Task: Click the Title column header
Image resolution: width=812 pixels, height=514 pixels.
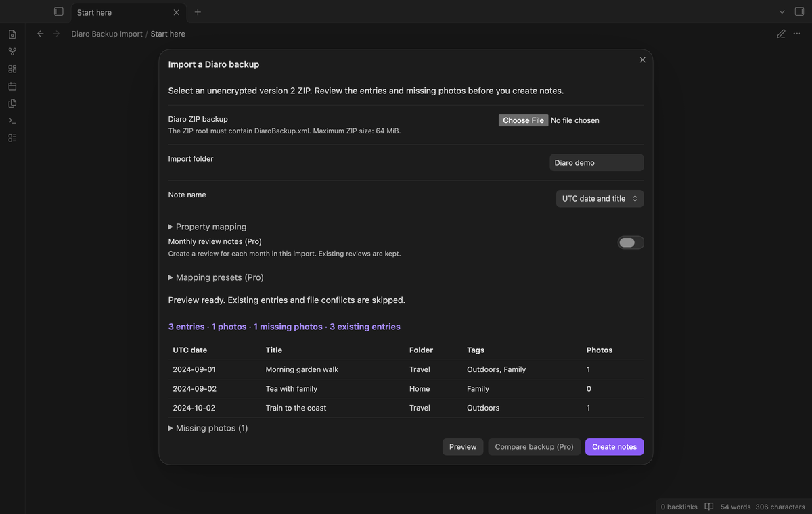Action: click(274, 350)
